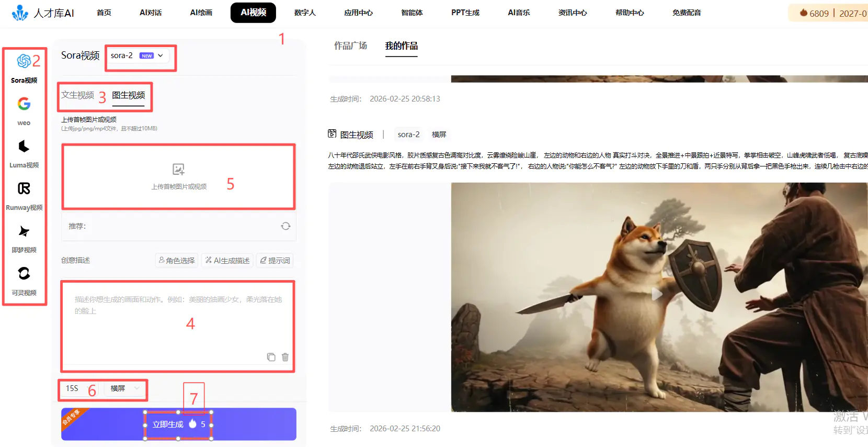Copy the creative description text

271,357
